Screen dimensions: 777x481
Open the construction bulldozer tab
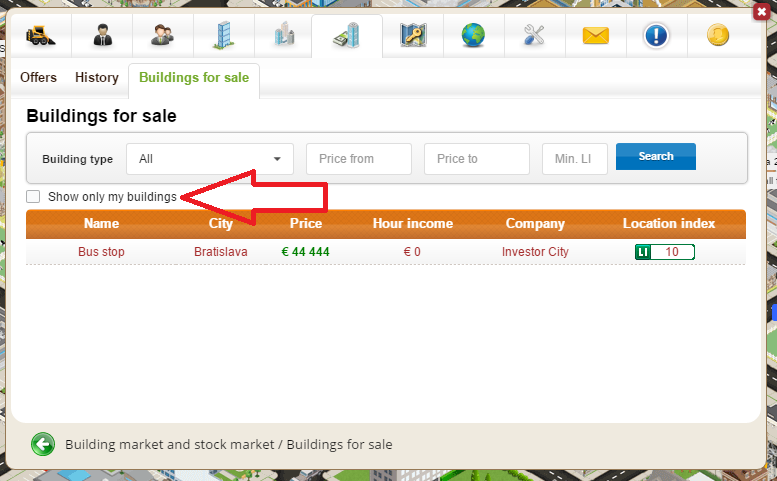click(41, 36)
